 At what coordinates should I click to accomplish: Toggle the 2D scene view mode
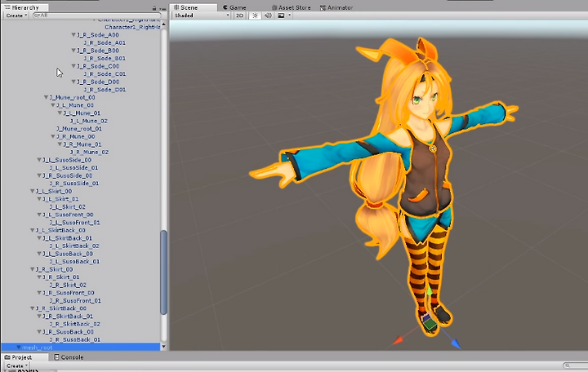pyautogui.click(x=239, y=15)
